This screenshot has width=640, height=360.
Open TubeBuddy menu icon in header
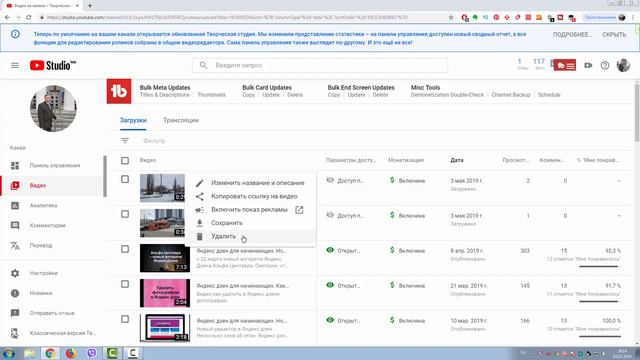tap(564, 65)
